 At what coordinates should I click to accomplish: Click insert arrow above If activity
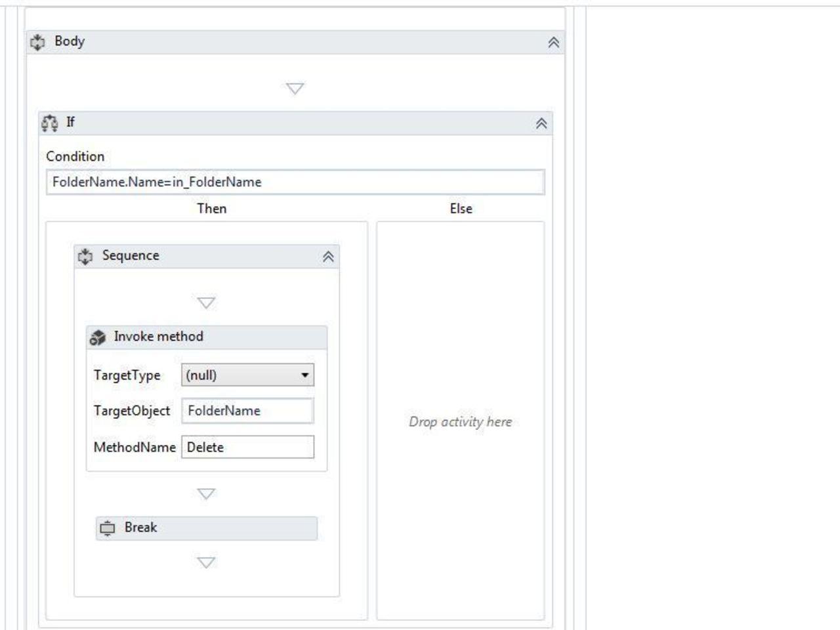295,88
